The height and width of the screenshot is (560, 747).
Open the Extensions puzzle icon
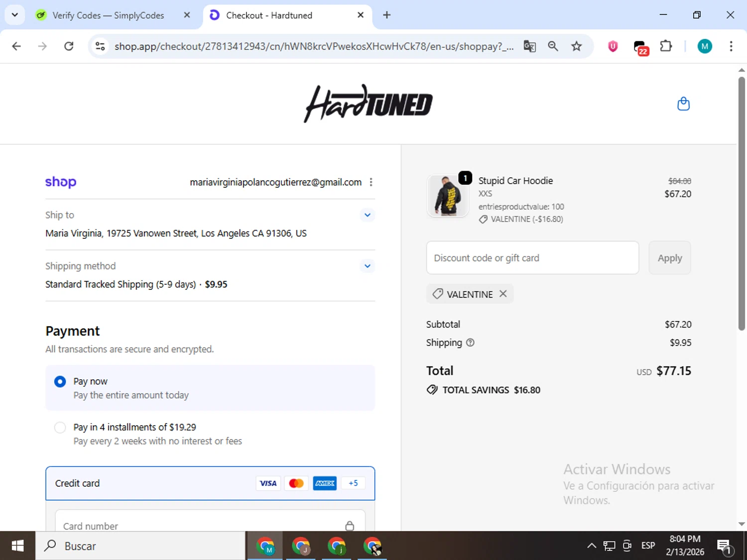click(x=666, y=46)
